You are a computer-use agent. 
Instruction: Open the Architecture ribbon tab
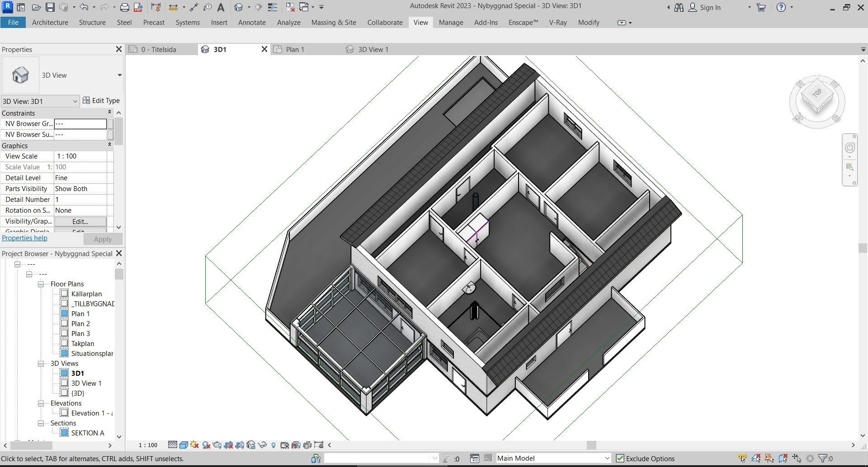click(x=50, y=22)
